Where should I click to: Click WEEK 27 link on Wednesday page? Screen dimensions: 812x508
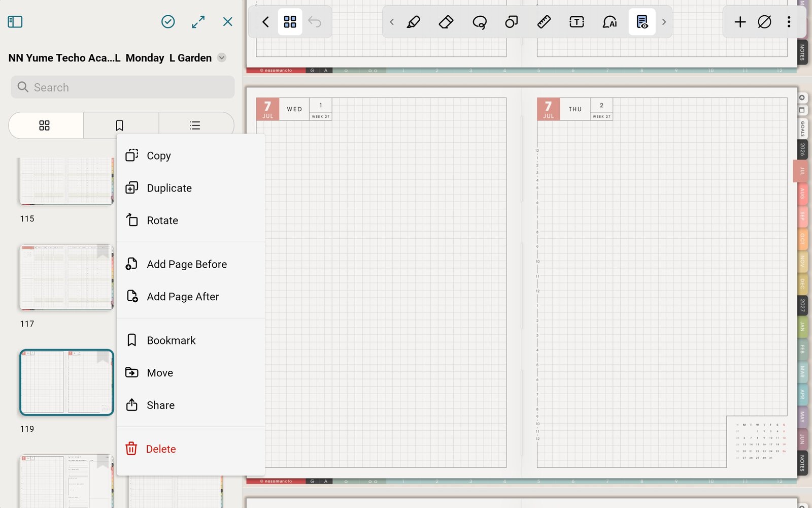(321, 116)
